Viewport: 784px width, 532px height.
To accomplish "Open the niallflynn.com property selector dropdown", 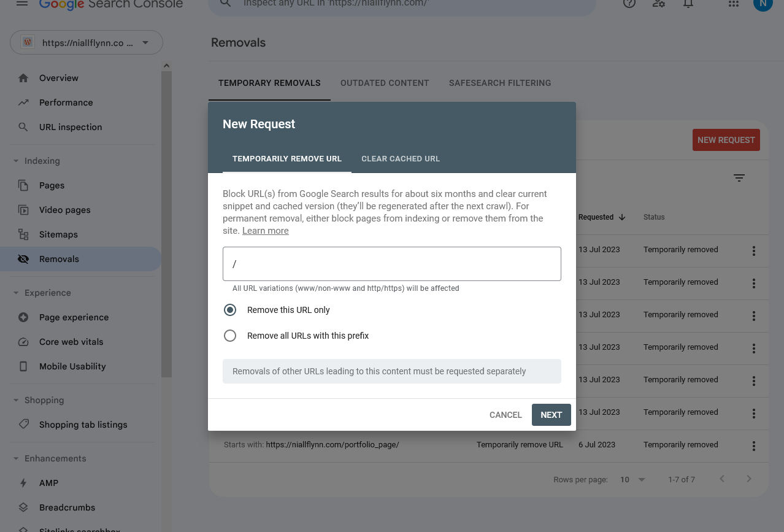I will [86, 42].
